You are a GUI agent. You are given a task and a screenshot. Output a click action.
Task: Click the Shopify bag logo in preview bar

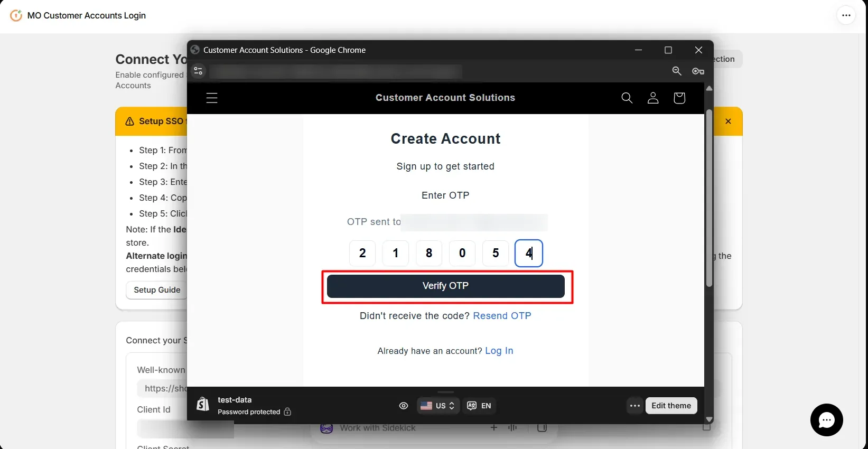pos(203,405)
